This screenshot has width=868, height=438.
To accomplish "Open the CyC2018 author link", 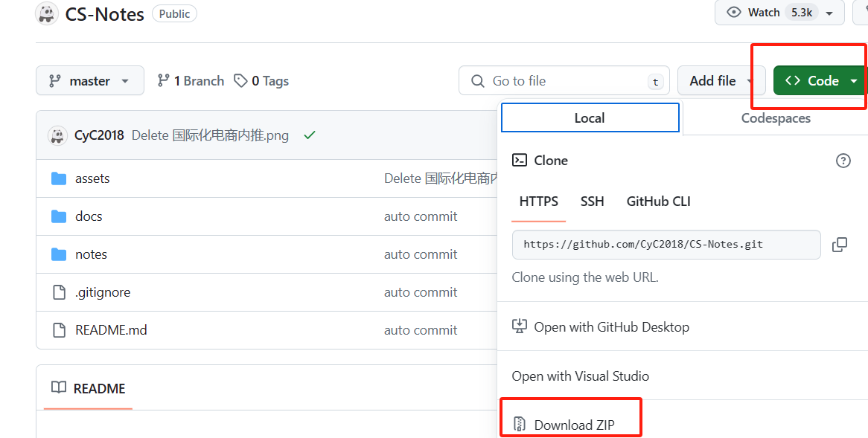I will pyautogui.click(x=99, y=135).
